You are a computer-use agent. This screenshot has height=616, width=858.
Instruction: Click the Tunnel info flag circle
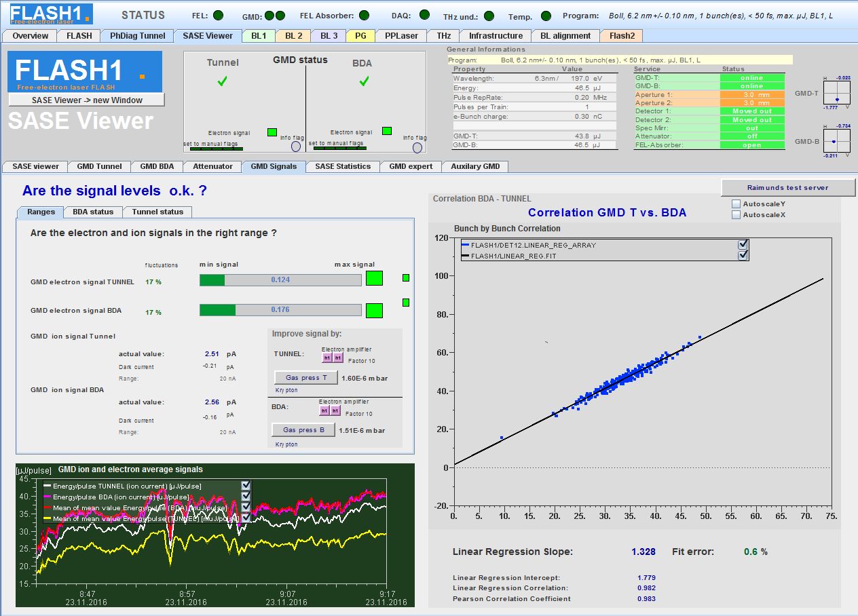[296, 146]
